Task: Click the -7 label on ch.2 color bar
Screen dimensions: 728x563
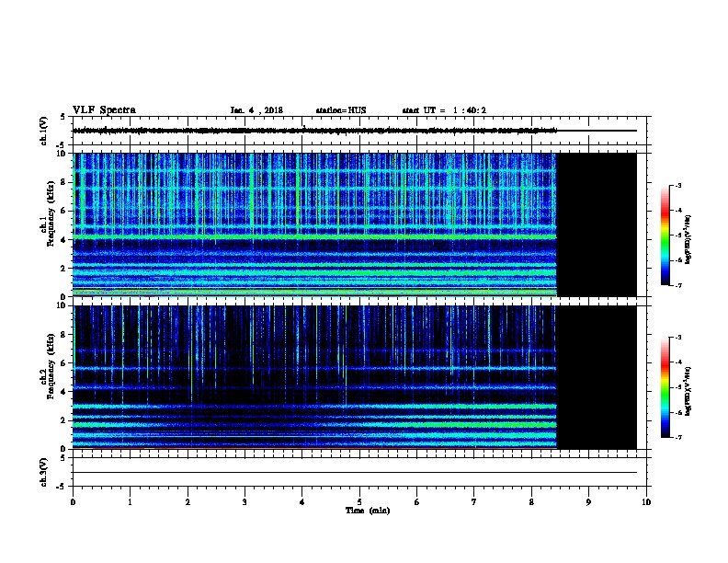Action: pos(677,437)
